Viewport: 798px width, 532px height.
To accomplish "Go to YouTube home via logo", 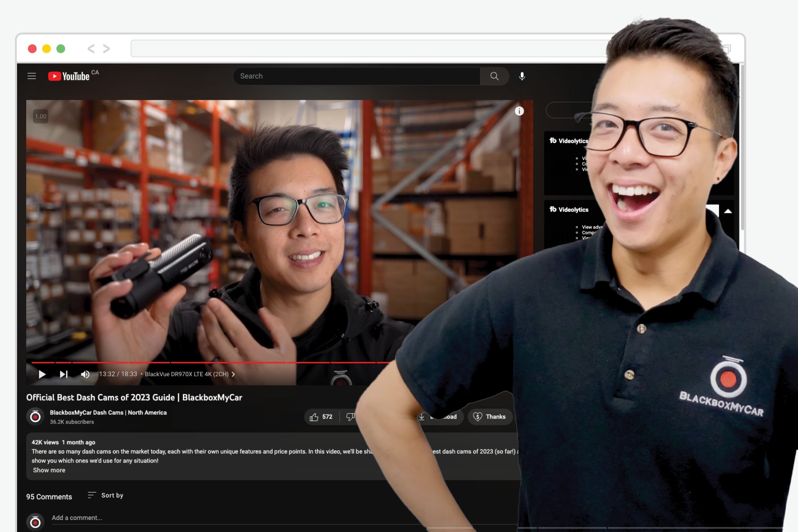I will (x=69, y=76).
